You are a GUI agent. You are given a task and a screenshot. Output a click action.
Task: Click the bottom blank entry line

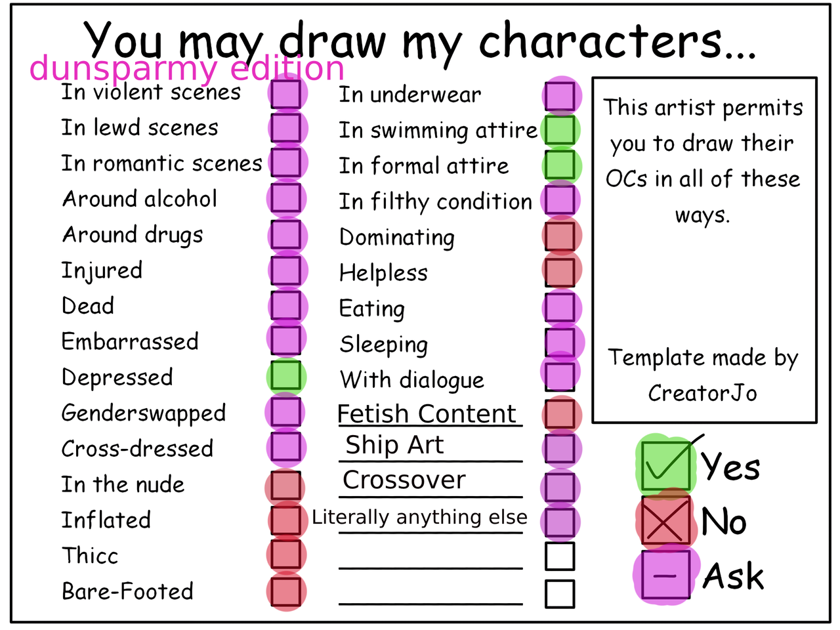(430, 602)
